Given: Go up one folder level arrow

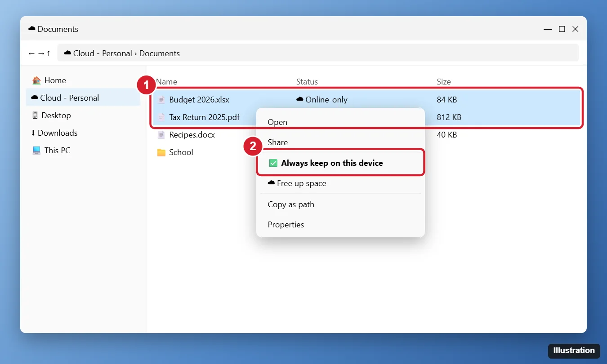Looking at the screenshot, I should click(x=49, y=53).
